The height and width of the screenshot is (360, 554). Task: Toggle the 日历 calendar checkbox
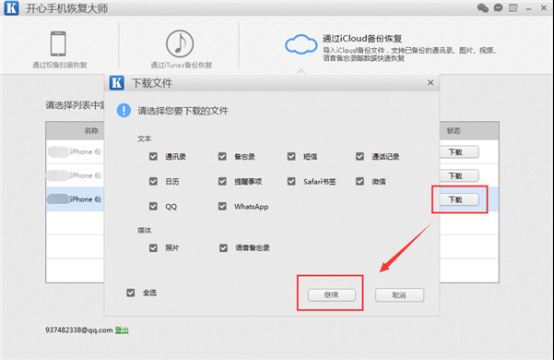[153, 181]
